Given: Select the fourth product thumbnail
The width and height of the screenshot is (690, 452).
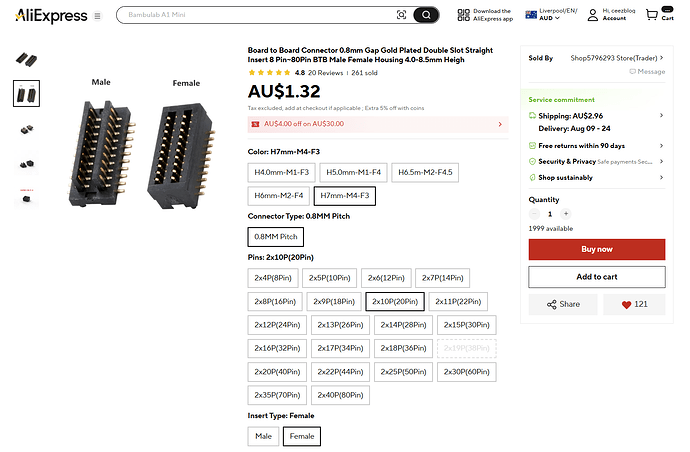Looking at the screenshot, I should pyautogui.click(x=26, y=163).
